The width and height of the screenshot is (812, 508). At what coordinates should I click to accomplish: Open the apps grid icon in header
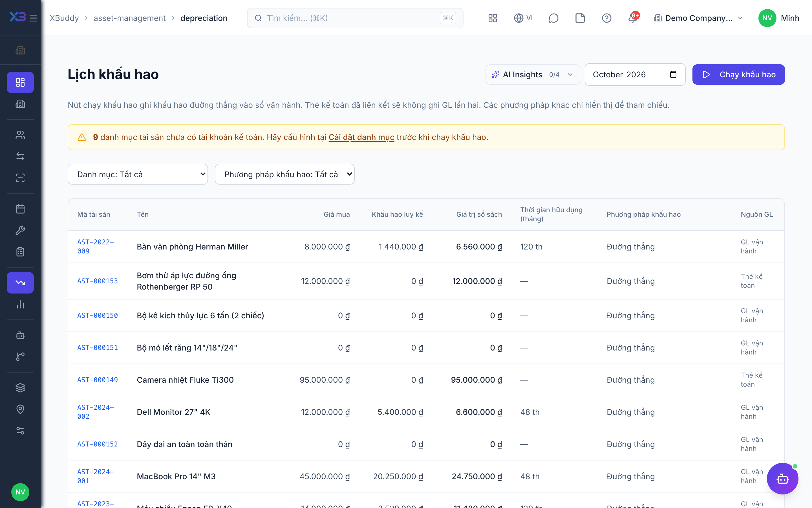(493, 18)
